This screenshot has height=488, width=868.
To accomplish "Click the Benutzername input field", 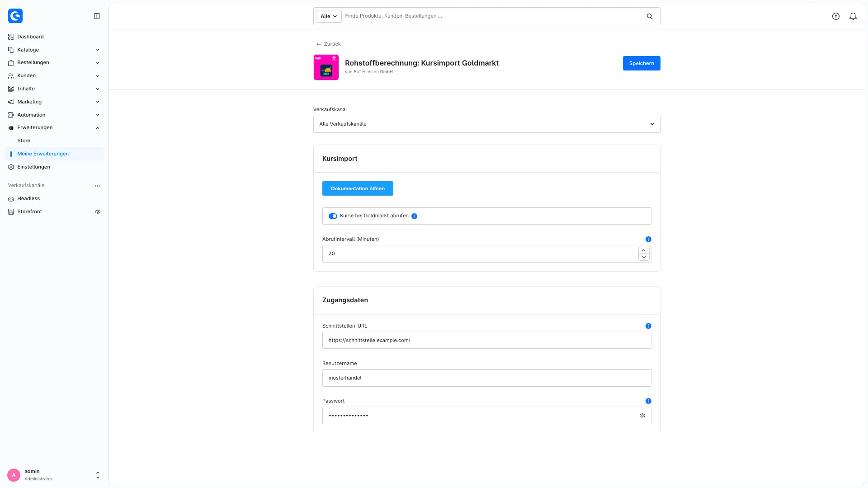I will pyautogui.click(x=486, y=378).
